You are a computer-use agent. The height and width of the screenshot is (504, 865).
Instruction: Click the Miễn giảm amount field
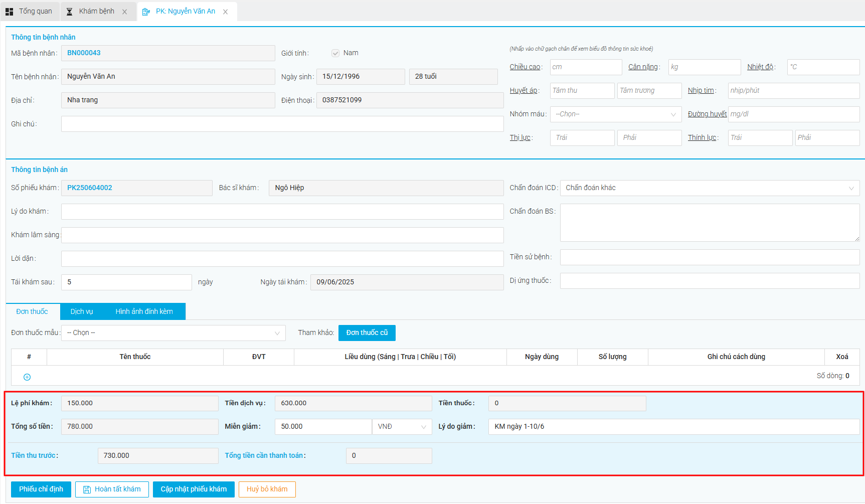(323, 427)
